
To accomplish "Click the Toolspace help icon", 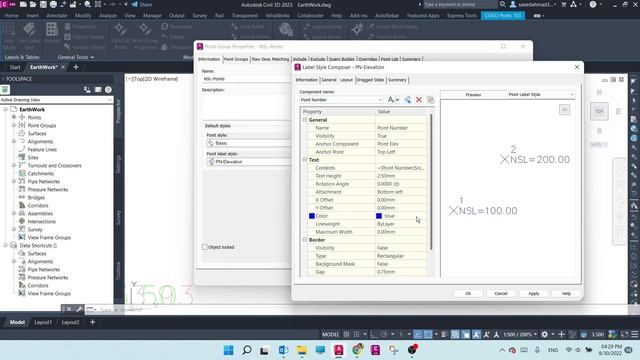I will (108, 89).
